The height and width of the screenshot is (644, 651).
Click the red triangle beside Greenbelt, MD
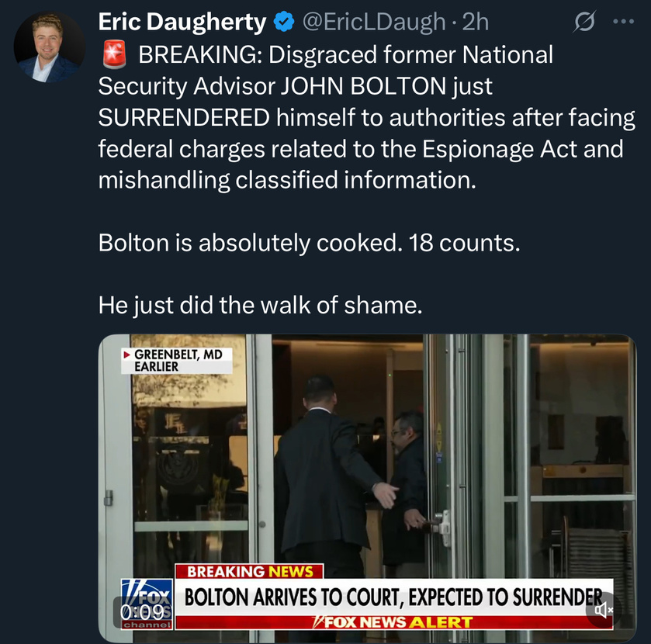tap(127, 355)
